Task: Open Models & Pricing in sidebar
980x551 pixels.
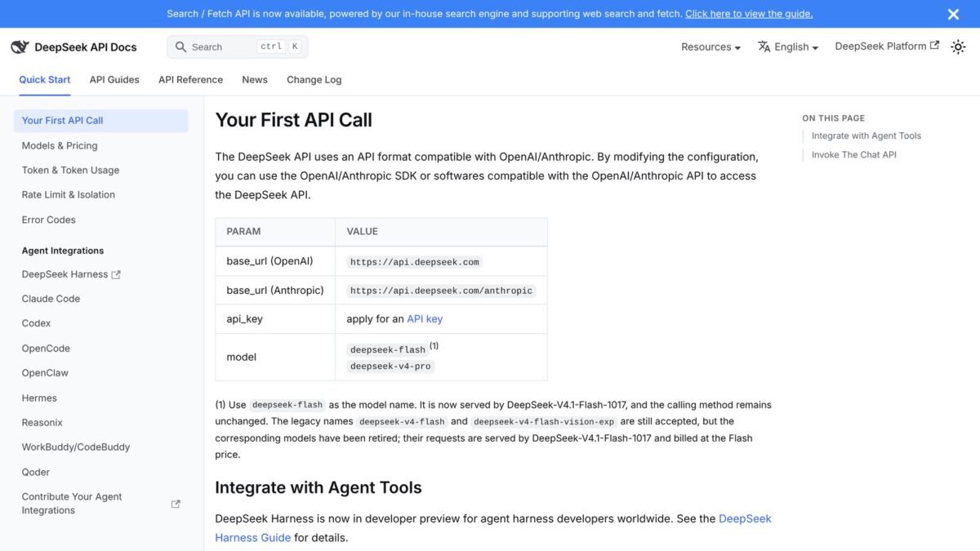Action: (x=60, y=146)
